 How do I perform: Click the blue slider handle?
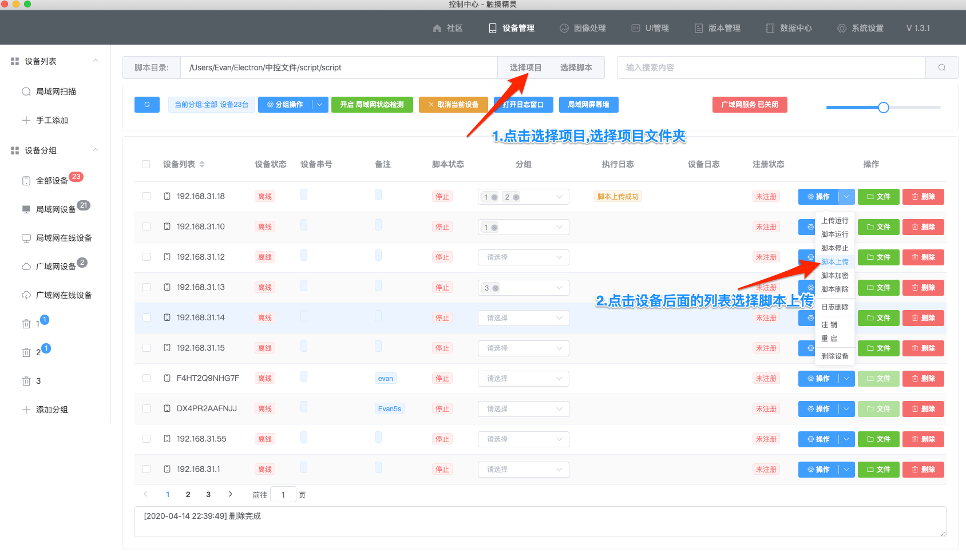click(x=884, y=108)
